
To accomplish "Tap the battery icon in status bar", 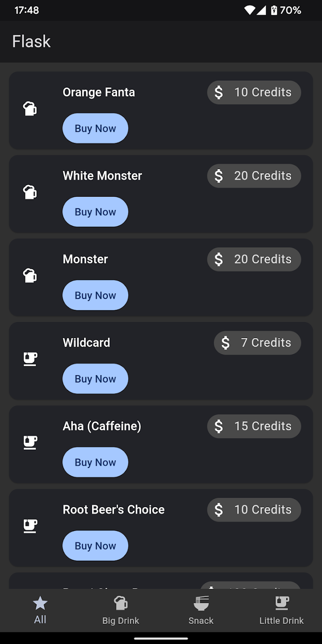I will [x=274, y=10].
